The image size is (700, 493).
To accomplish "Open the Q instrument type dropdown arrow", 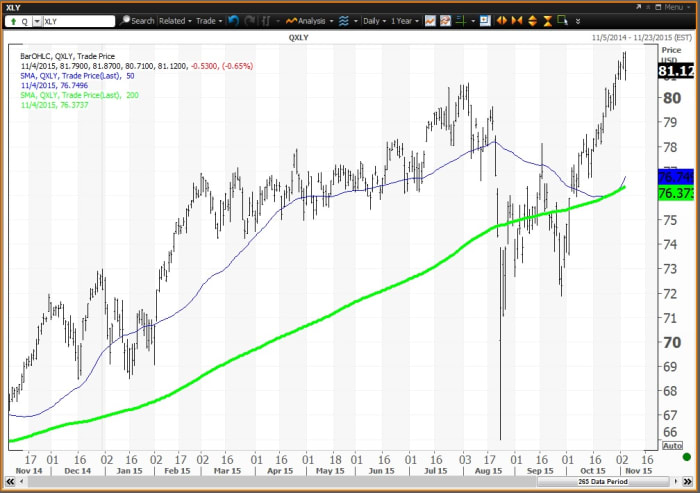I will pyautogui.click(x=37, y=21).
